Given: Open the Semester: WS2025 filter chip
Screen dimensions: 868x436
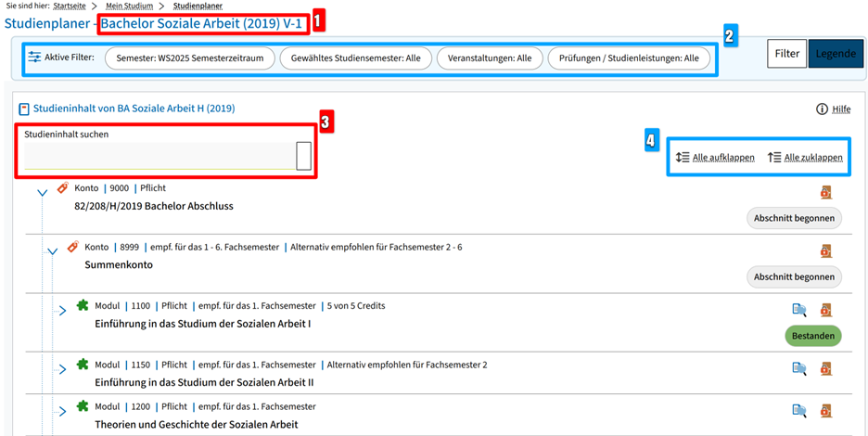Looking at the screenshot, I should coord(190,58).
